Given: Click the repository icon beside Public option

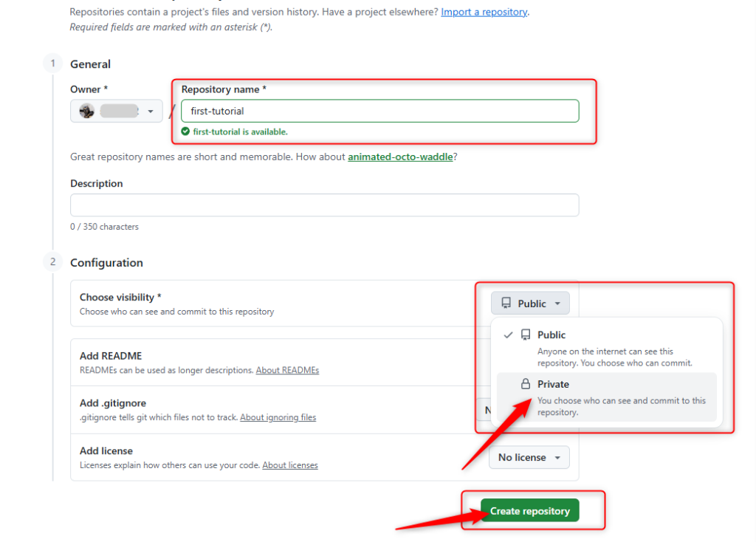Looking at the screenshot, I should pos(526,335).
